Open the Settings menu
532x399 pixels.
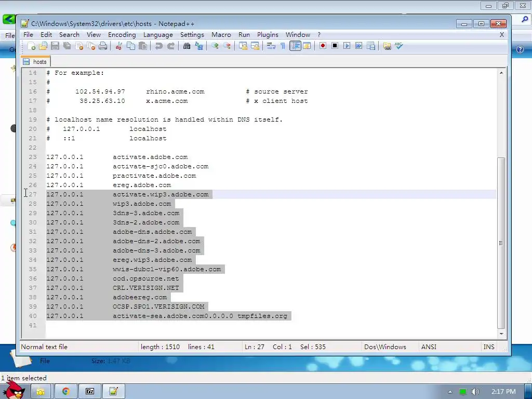pyautogui.click(x=192, y=35)
